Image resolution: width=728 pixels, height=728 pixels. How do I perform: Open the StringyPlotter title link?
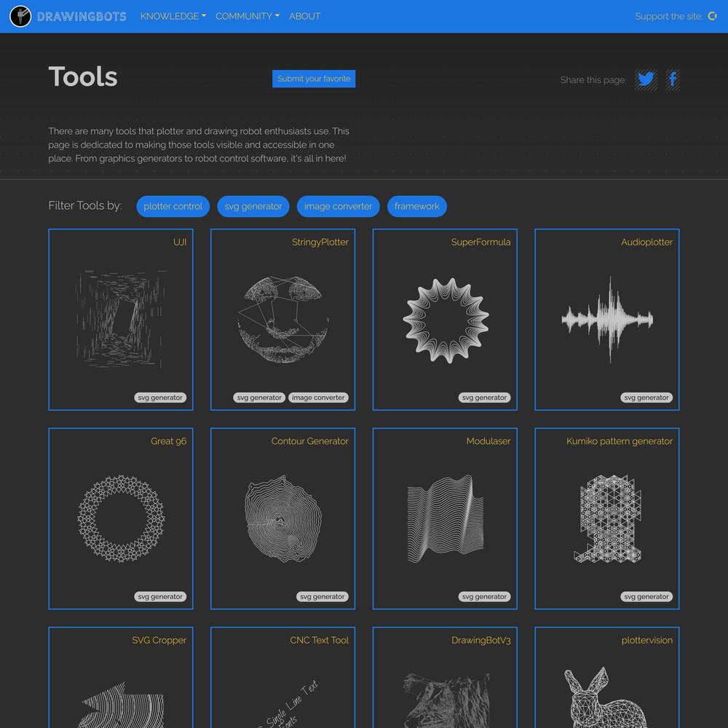point(320,242)
